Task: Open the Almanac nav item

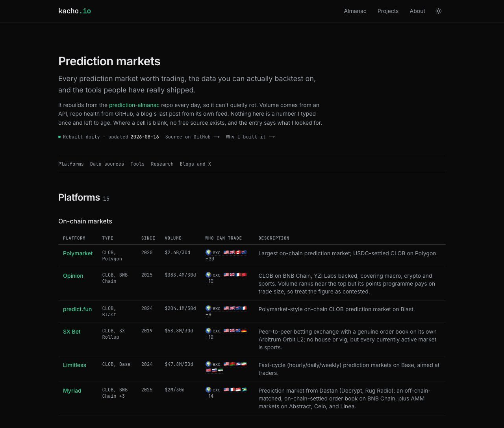Action: point(355,11)
